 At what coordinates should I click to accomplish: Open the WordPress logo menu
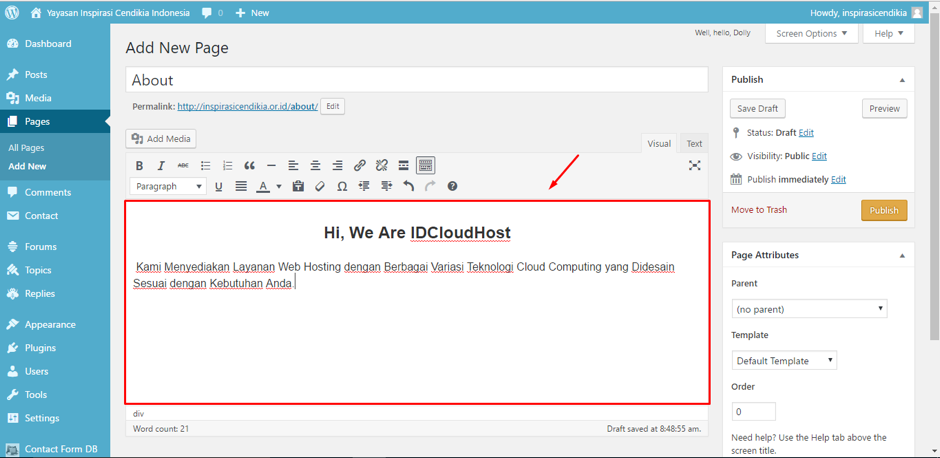[x=12, y=12]
